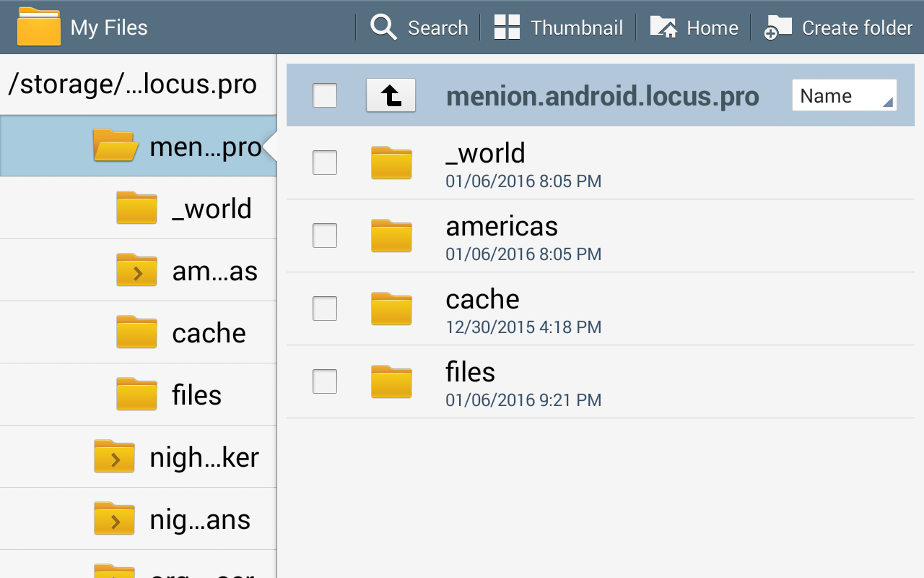This screenshot has height=578, width=924.
Task: Switch to Thumbnail view icon
Action: [507, 27]
